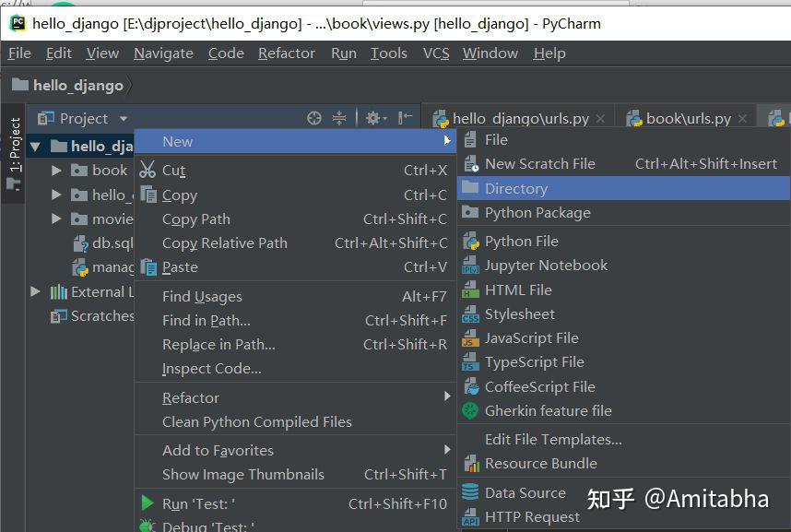Open the Tools menu
The height and width of the screenshot is (532, 791).
388,53
